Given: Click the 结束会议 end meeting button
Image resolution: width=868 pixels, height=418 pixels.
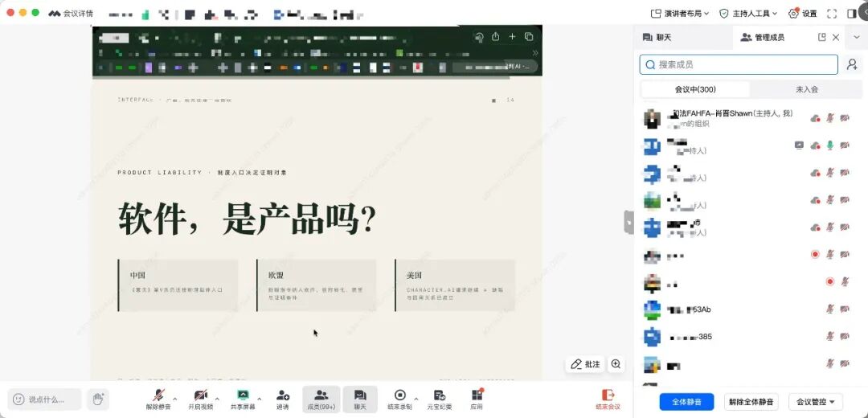Looking at the screenshot, I should pos(608,400).
